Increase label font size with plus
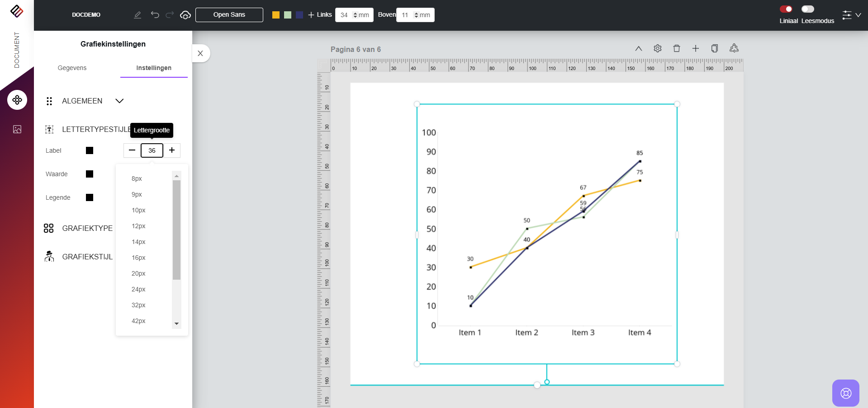Image resolution: width=868 pixels, height=408 pixels. pyautogui.click(x=172, y=150)
